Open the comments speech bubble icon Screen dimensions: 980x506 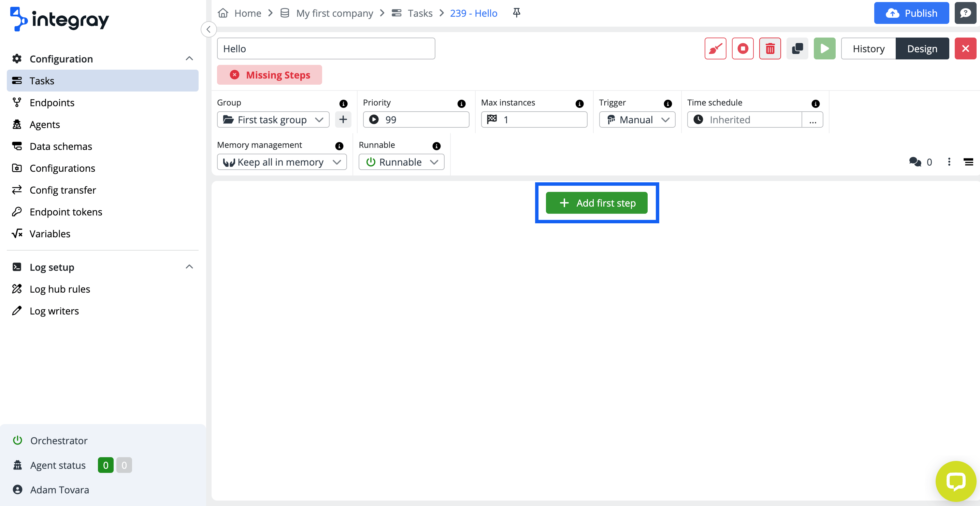click(915, 162)
